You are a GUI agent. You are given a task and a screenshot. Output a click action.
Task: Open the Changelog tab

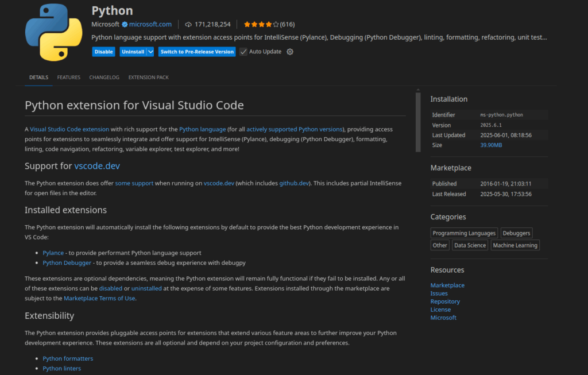(104, 78)
